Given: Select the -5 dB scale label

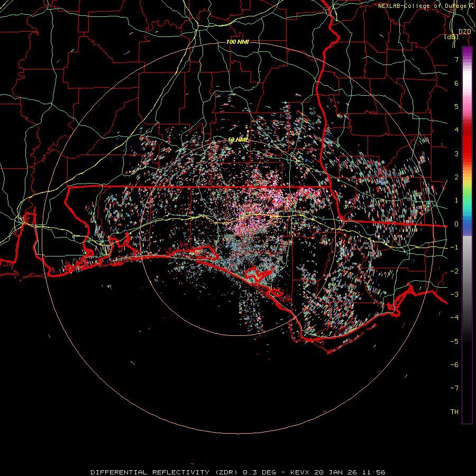Looking at the screenshot, I should (454, 342).
